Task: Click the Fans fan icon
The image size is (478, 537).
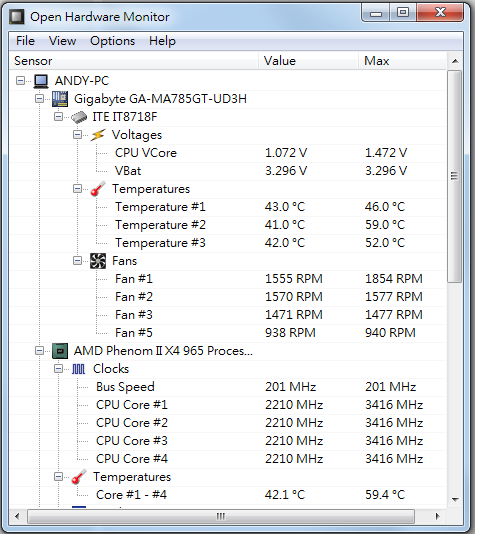Action: tap(98, 262)
